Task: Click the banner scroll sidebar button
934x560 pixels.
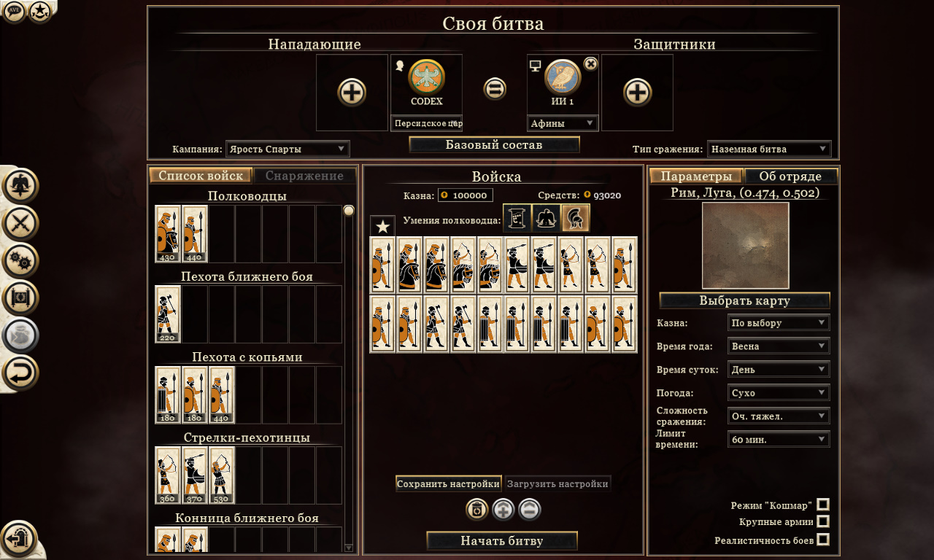Action: (20, 298)
